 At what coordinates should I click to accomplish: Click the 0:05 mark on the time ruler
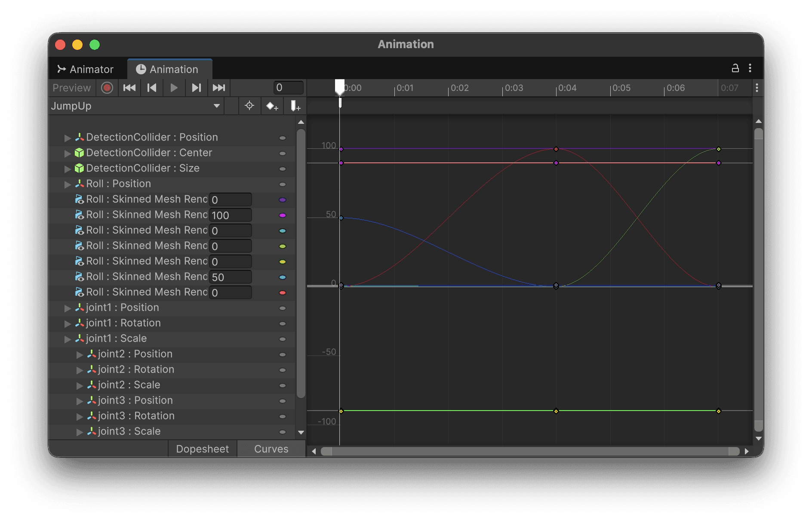point(621,88)
